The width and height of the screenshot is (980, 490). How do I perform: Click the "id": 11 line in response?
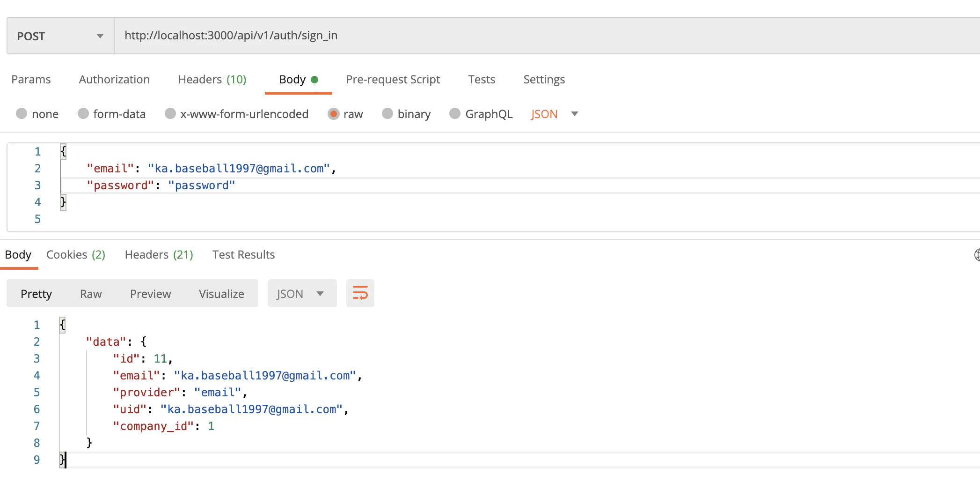click(x=143, y=359)
